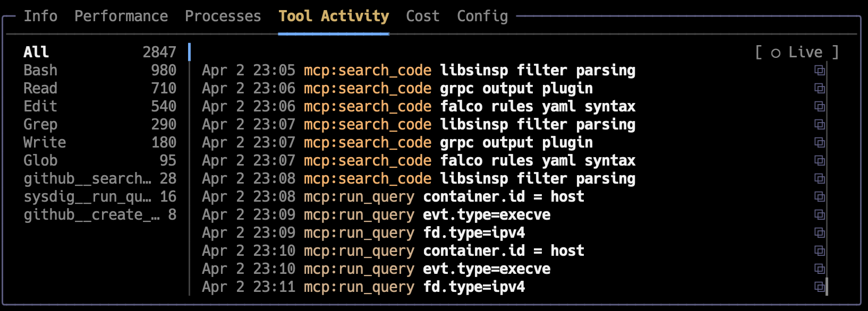Copy the 23:07 grpc output plugin entry
Viewport: 868px width, 311px height.
pyautogui.click(x=820, y=142)
